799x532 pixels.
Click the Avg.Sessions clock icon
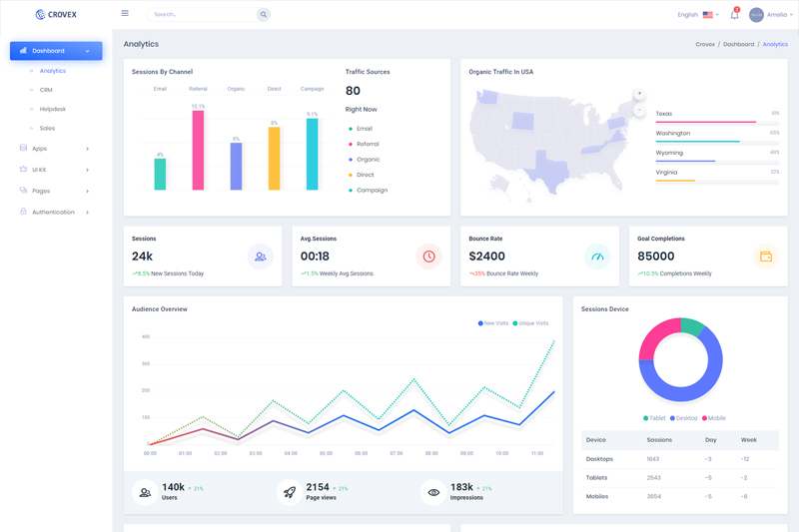click(428, 257)
